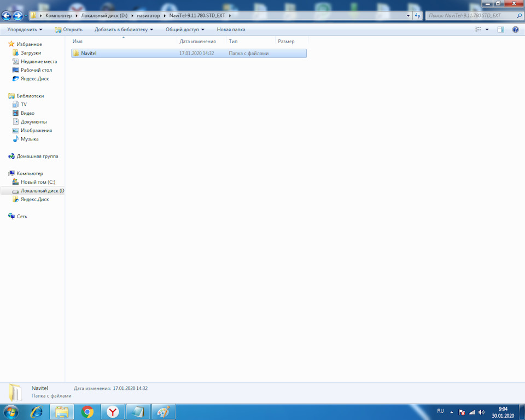Click the NaviTel-9.11.780.STD_EXT breadcrumb
This screenshot has height=420, width=525.
[x=197, y=15]
